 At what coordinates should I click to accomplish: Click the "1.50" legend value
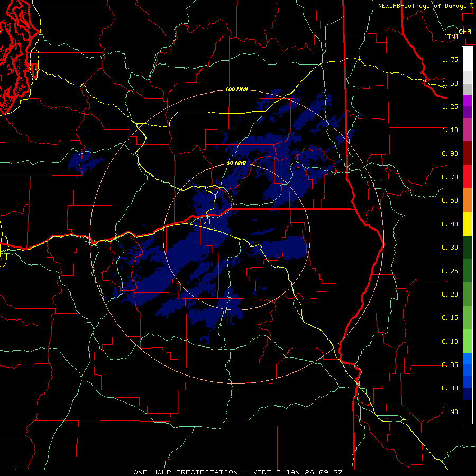(450, 83)
